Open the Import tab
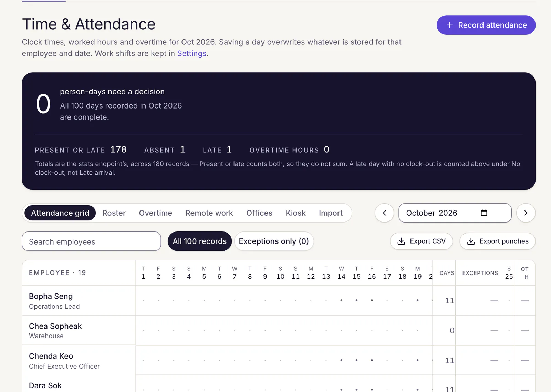This screenshot has width=551, height=392. [331, 213]
